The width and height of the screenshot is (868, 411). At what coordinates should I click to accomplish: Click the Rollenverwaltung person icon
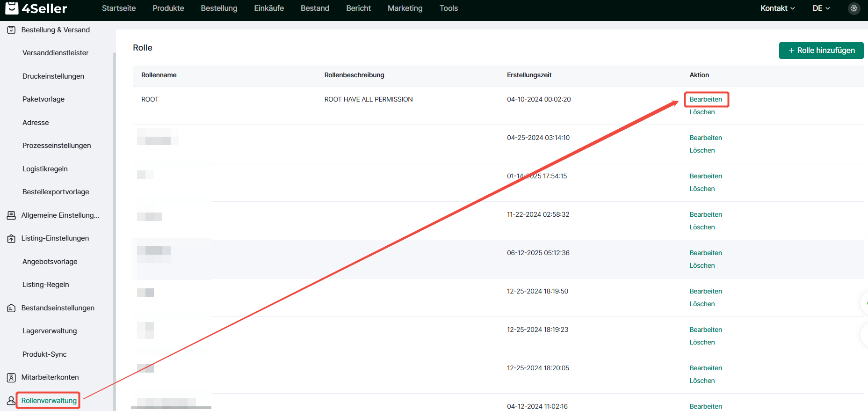click(x=11, y=401)
